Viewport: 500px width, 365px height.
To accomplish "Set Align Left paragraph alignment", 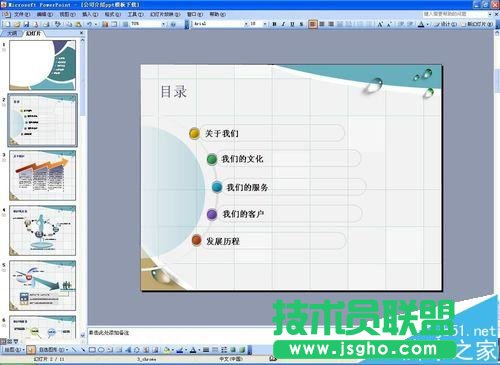I will 313,24.
